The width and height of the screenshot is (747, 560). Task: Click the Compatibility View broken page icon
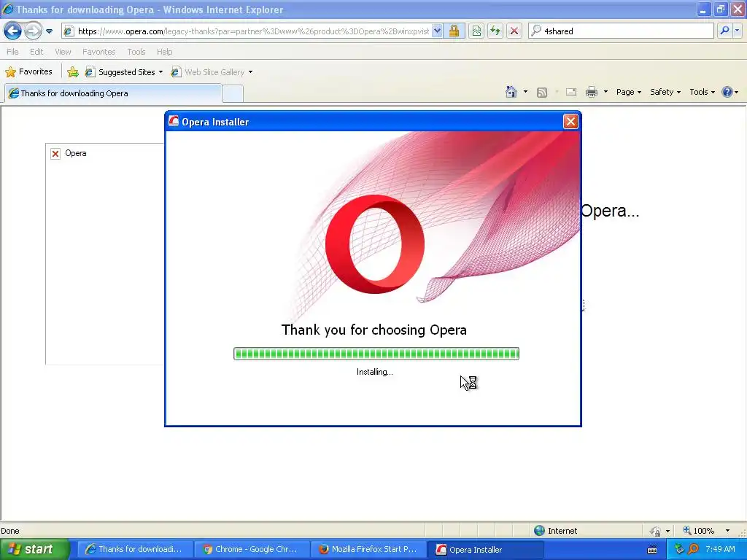[476, 31]
